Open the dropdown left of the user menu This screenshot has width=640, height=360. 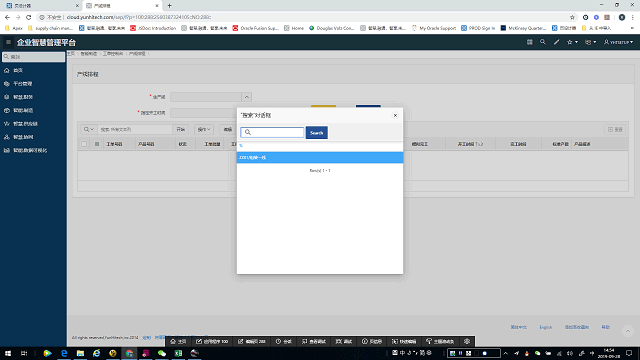point(590,42)
